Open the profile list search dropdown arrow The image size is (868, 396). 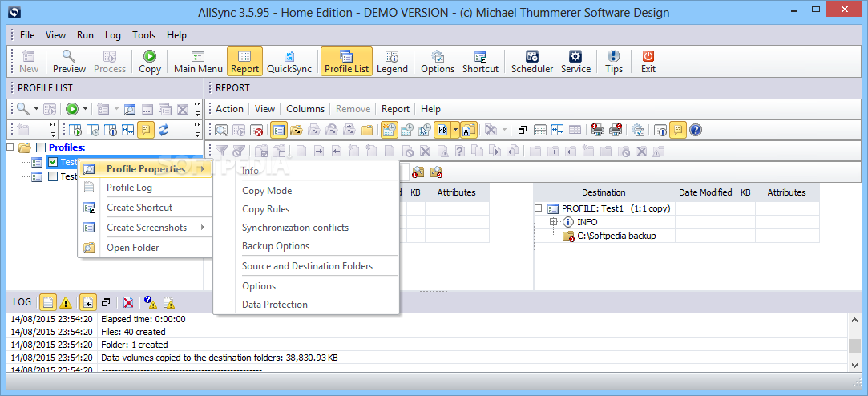click(37, 109)
